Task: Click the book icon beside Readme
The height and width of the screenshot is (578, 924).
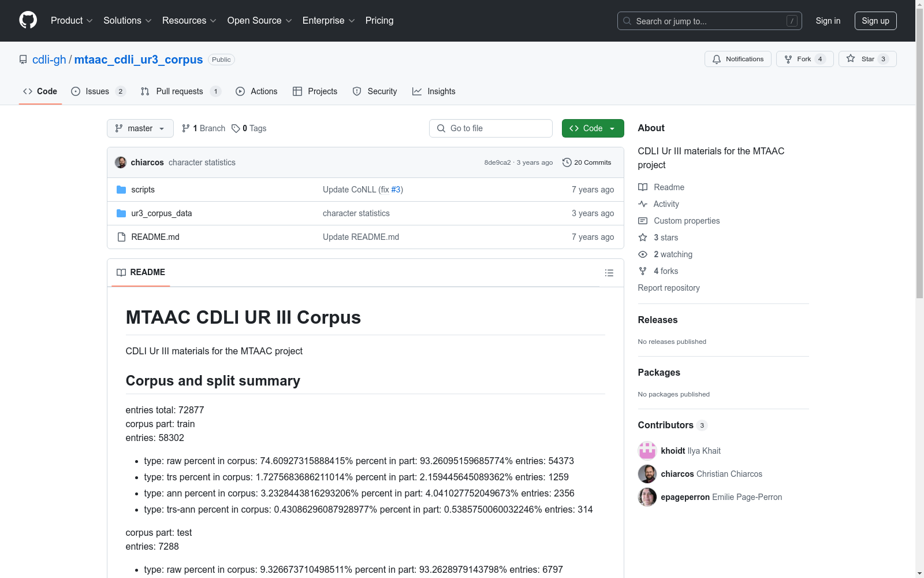Action: [643, 187]
